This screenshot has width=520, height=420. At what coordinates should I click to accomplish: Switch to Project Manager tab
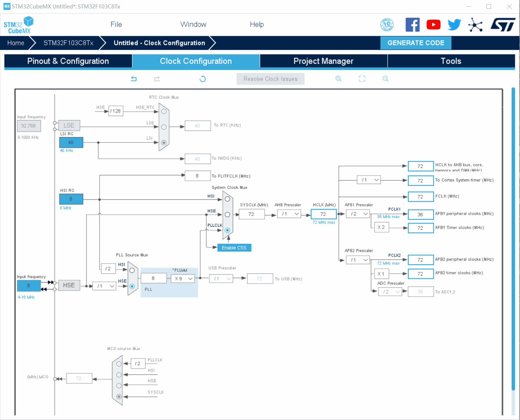323,61
